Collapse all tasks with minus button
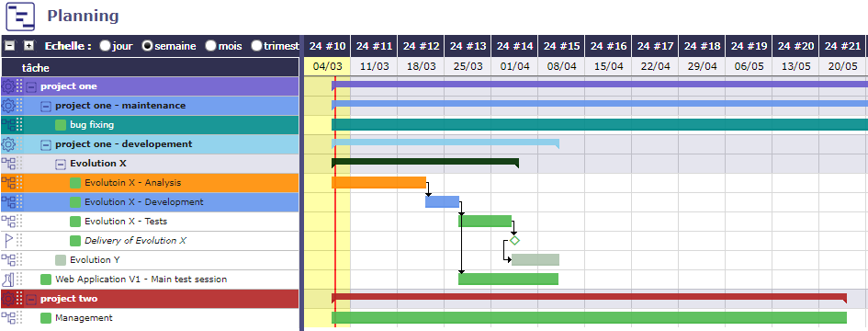Viewport: 868px width, 331px height. (x=9, y=46)
